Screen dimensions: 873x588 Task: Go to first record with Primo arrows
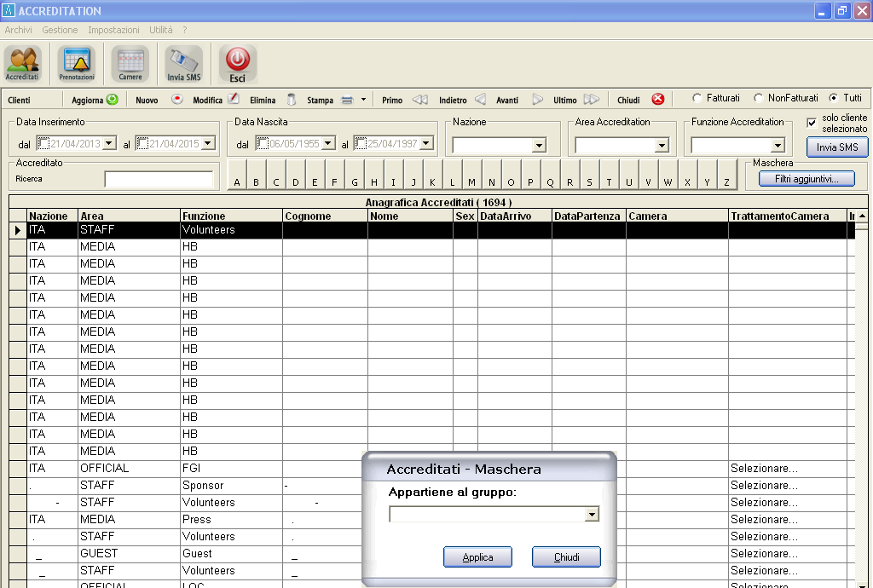420,100
